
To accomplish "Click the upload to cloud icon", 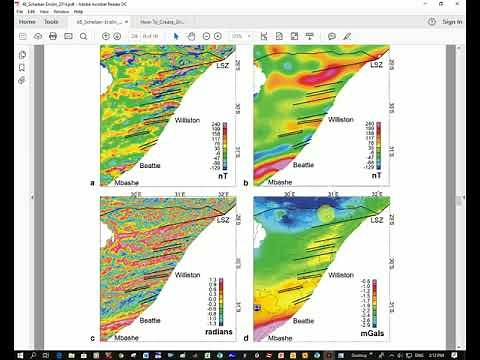I will [x=38, y=36].
